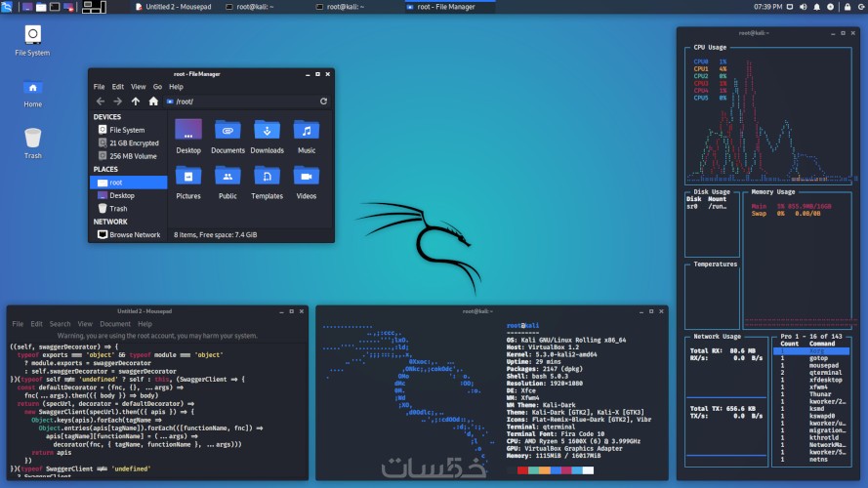Screen dimensions: 868x488
Task: Select the Downloads folder icon
Action: [267, 136]
